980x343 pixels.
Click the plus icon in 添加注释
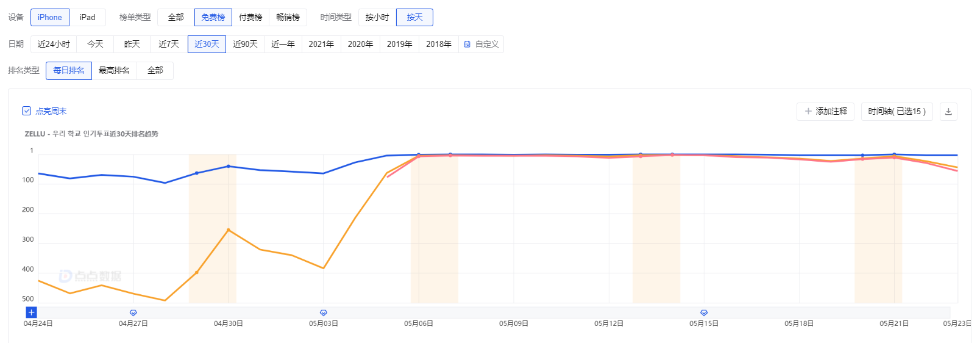tap(808, 112)
